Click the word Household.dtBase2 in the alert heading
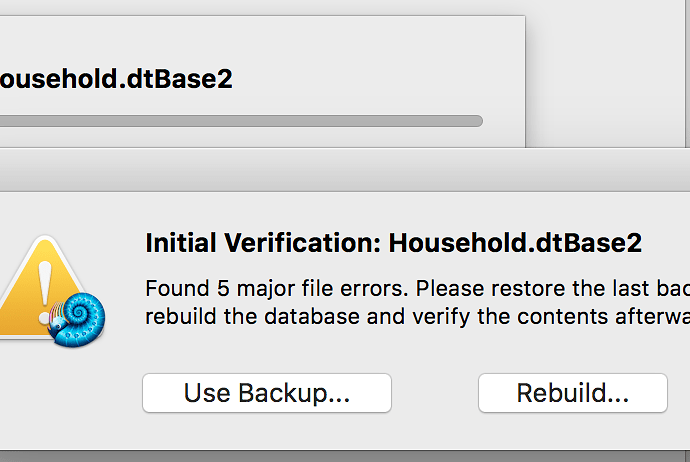 (x=515, y=243)
